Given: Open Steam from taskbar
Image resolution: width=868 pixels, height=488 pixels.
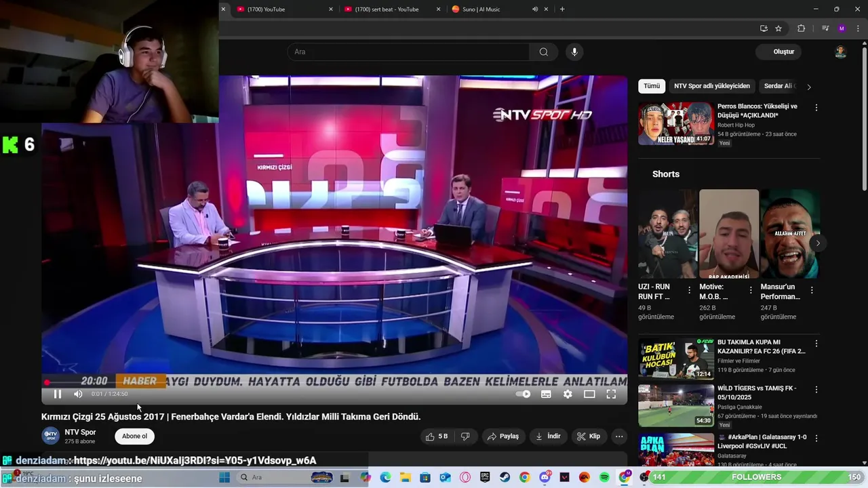Looking at the screenshot, I should [x=505, y=477].
